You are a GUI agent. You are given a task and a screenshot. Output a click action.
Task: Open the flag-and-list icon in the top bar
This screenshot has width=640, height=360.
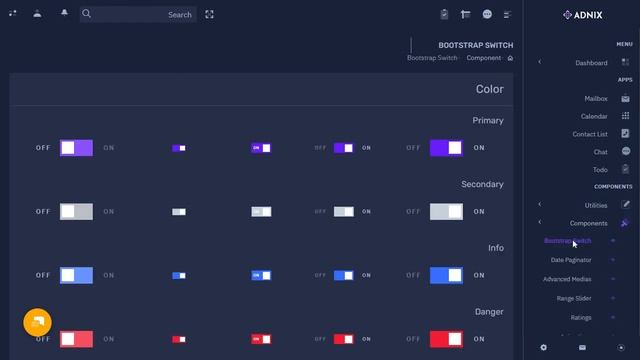pos(465,15)
